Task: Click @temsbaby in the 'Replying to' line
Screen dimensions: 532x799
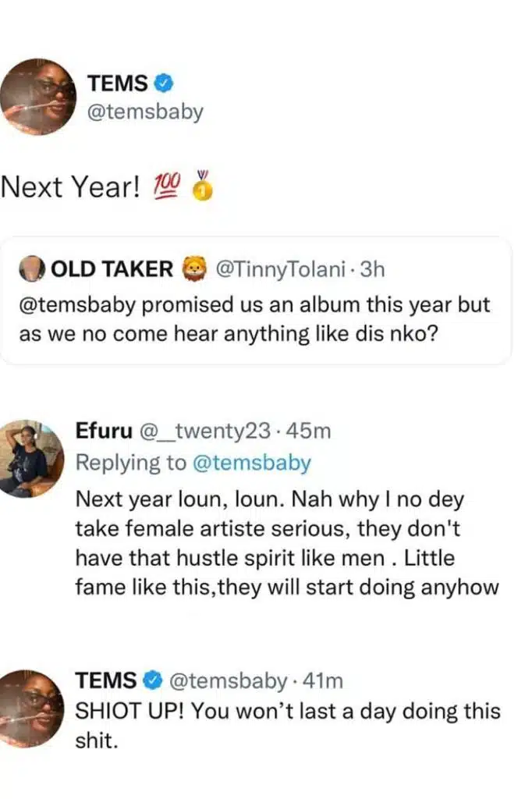Action: [x=250, y=463]
